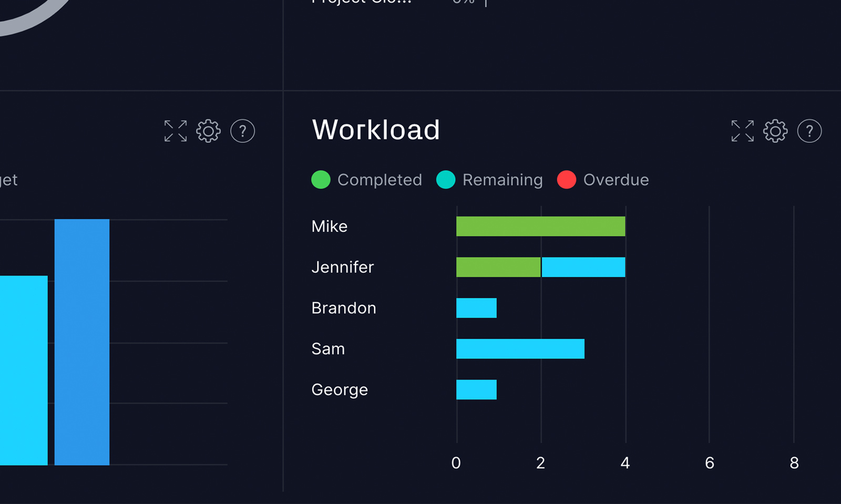Viewport: 841px width, 504px height.
Task: Click Mike's green completed bar
Action: [x=541, y=227]
